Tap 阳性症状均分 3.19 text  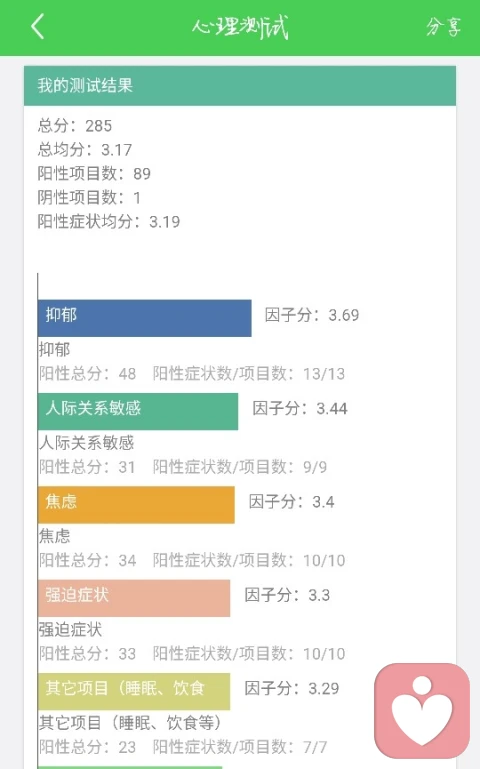(109, 222)
